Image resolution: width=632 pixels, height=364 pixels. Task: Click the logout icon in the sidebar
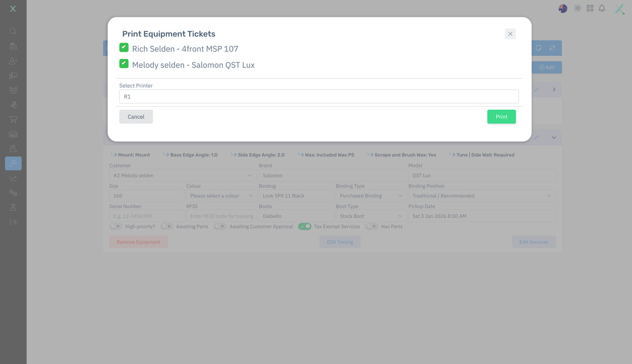click(13, 222)
